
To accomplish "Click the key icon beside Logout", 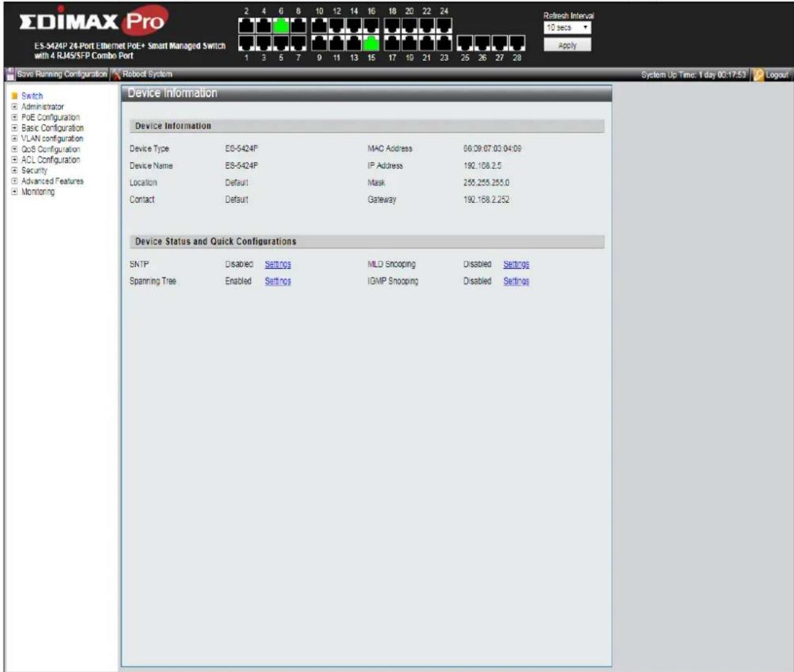I will (x=758, y=75).
